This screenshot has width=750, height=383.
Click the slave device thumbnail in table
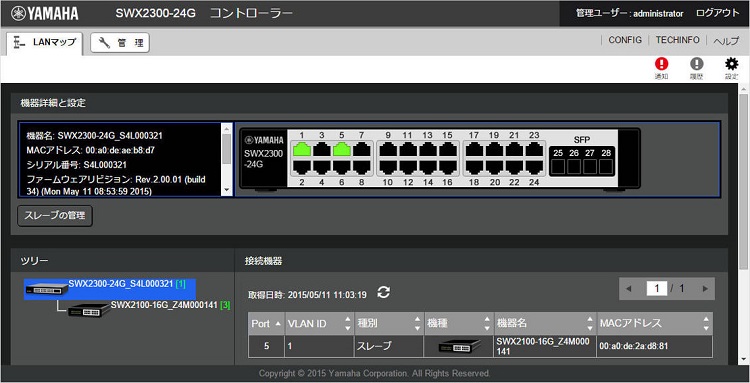point(459,346)
